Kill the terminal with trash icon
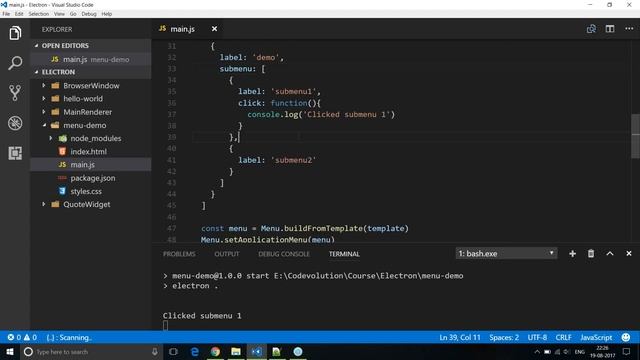Image resolution: width=640 pixels, height=360 pixels. (x=591, y=253)
